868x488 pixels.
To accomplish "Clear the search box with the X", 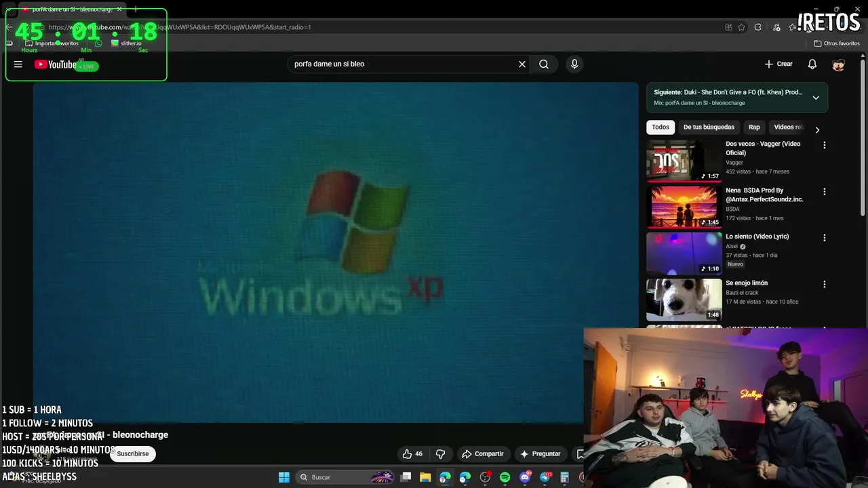I will (x=522, y=64).
